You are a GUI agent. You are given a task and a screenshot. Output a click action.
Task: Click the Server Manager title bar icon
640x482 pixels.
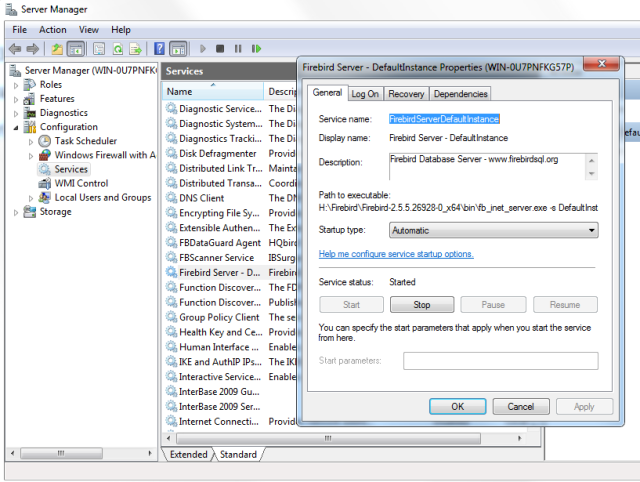coord(11,9)
